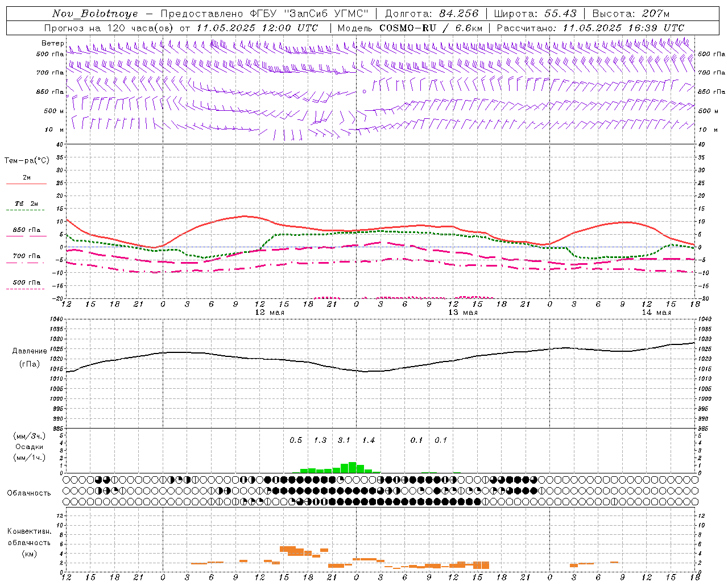Click the 13 мая date label
Viewport: 728px width, 582px height.
[x=463, y=313]
